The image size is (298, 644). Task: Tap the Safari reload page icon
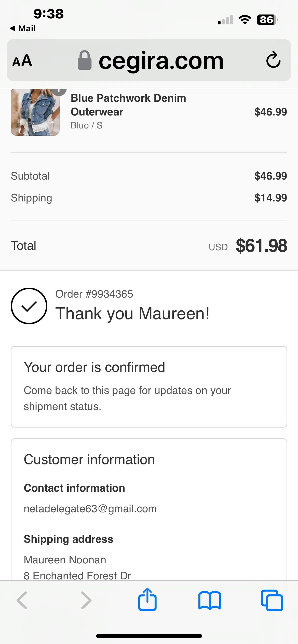coord(273,60)
